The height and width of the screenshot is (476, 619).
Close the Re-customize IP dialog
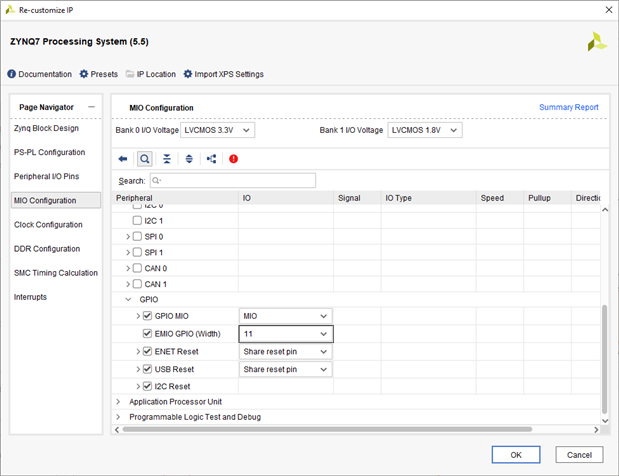pos(609,10)
